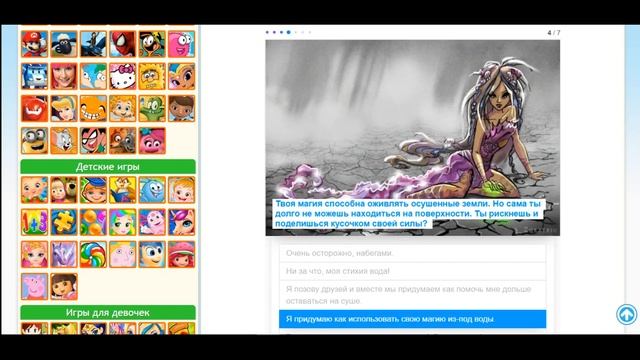
Task: Click the Robocar Poli game icon
Action: [34, 76]
